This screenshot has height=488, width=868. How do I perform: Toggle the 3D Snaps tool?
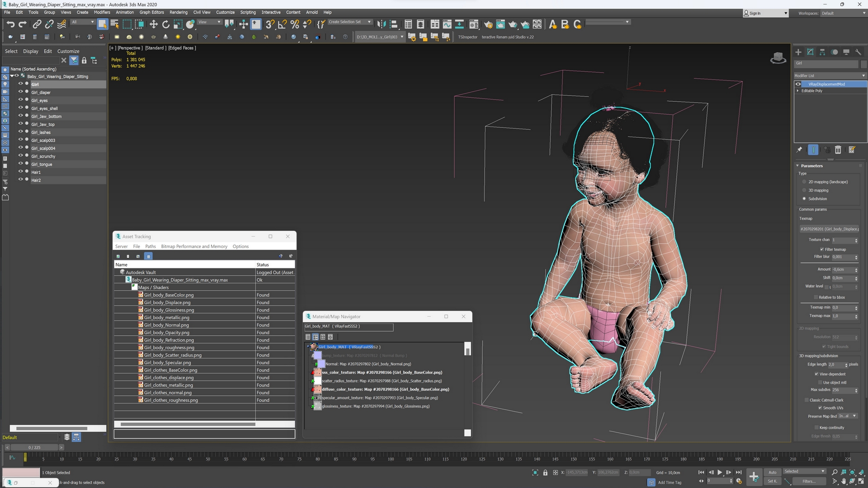[x=270, y=24]
